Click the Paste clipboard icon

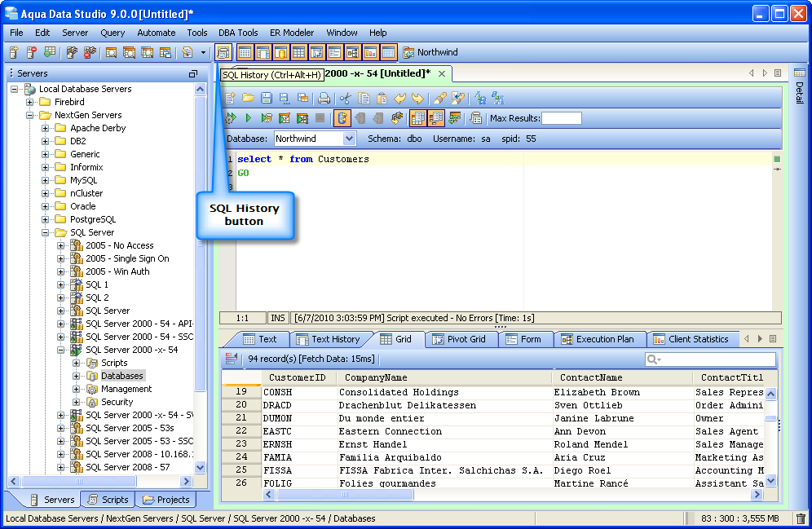pos(382,99)
